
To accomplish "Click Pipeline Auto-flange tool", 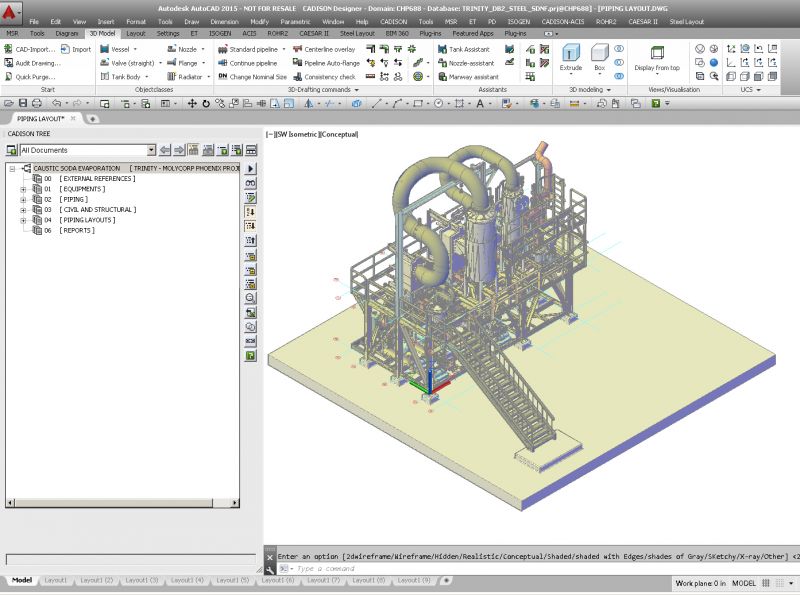I will [x=327, y=63].
